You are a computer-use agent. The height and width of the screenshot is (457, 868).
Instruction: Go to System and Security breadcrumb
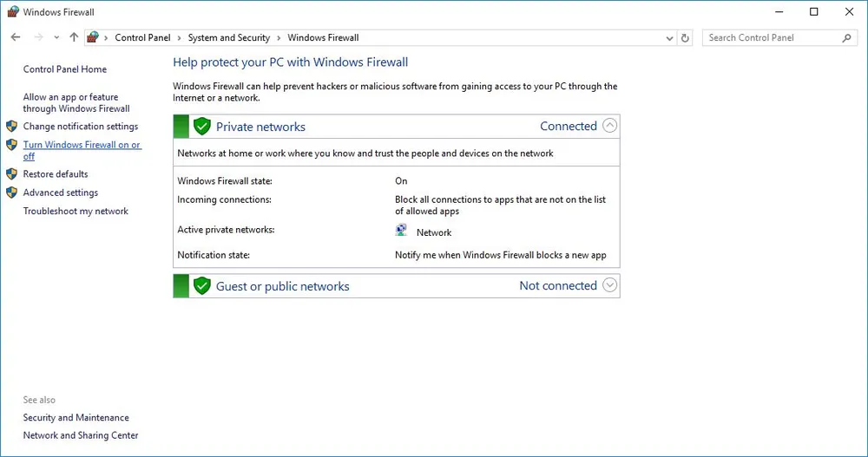click(228, 38)
